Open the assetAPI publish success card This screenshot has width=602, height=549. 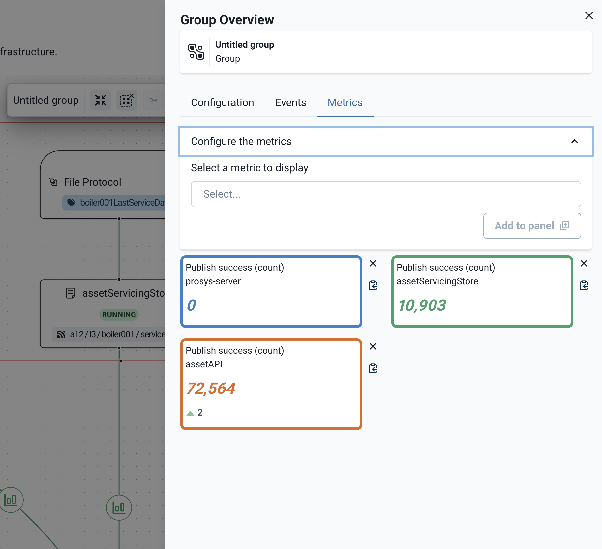click(271, 384)
